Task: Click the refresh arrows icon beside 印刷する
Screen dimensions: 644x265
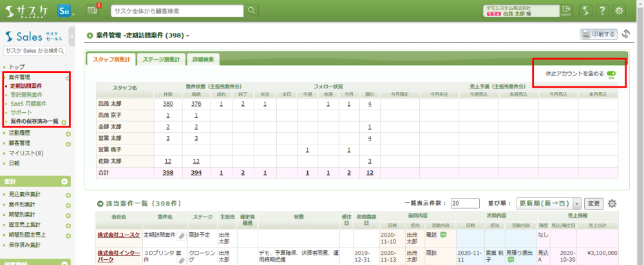Action: point(625,34)
